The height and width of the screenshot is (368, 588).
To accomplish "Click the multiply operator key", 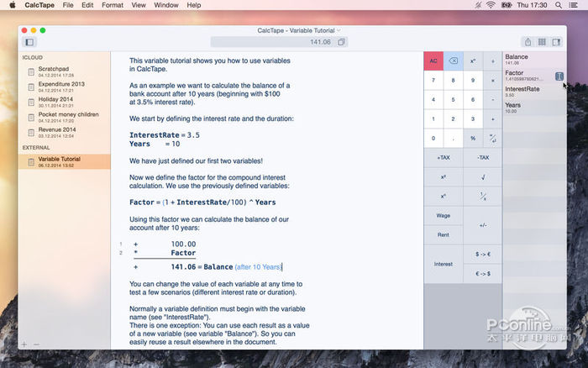I will (x=493, y=81).
